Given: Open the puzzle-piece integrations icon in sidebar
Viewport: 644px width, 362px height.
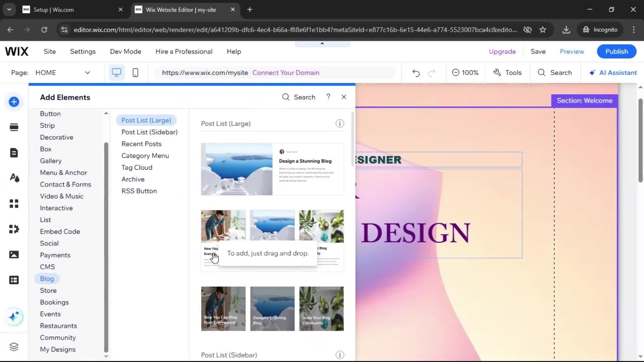Looking at the screenshot, I should tap(14, 229).
